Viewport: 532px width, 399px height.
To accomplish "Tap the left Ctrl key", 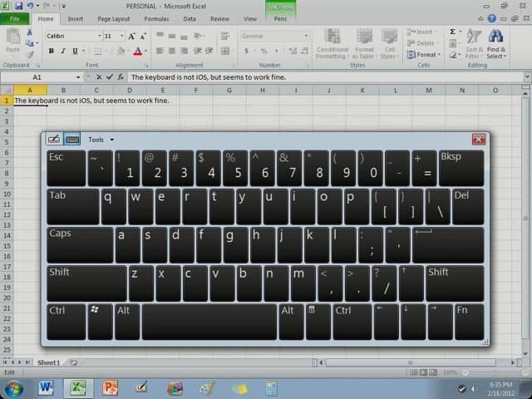I will coord(66,322).
